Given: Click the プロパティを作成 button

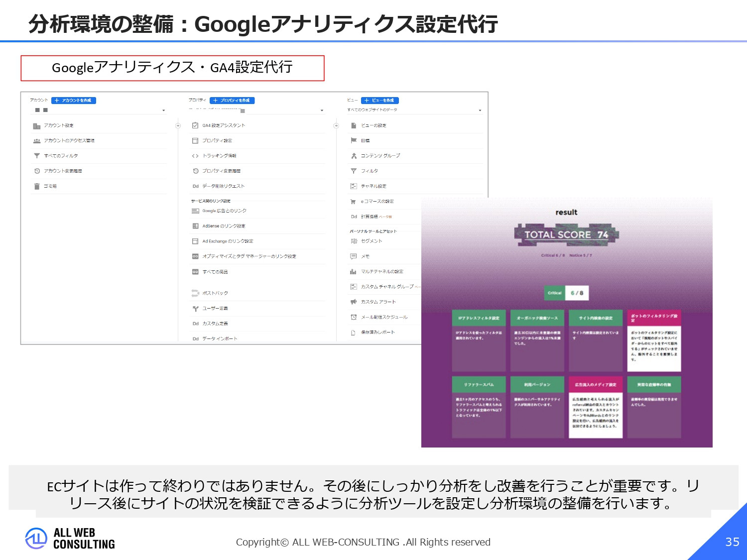Looking at the screenshot, I should 232,100.
